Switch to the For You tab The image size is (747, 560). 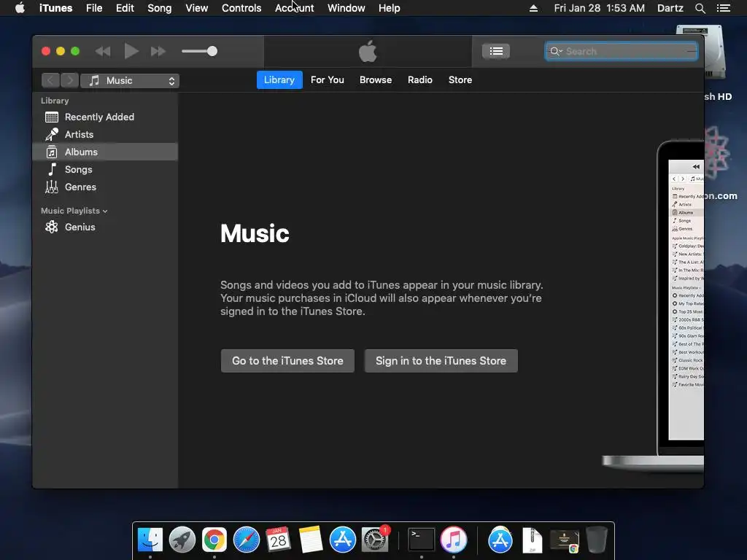[x=328, y=80]
